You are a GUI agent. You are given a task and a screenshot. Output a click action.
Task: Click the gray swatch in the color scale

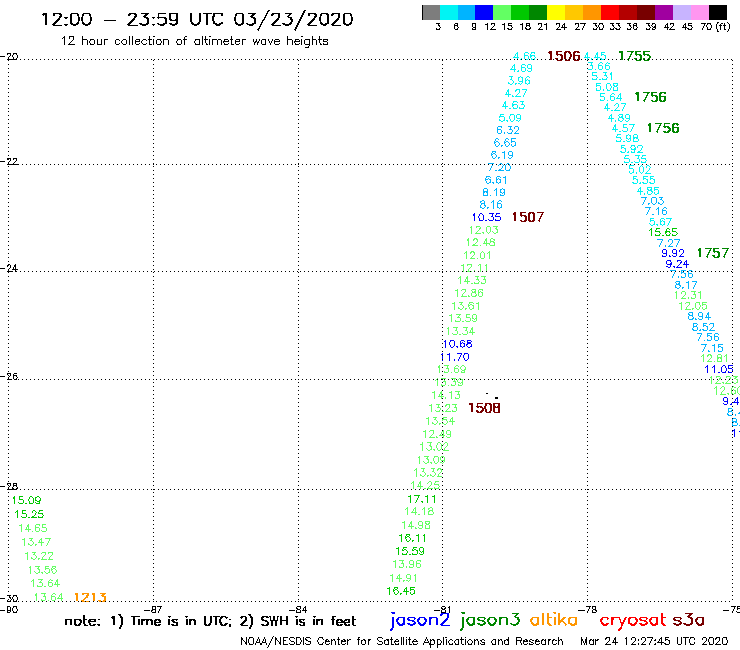(431, 12)
